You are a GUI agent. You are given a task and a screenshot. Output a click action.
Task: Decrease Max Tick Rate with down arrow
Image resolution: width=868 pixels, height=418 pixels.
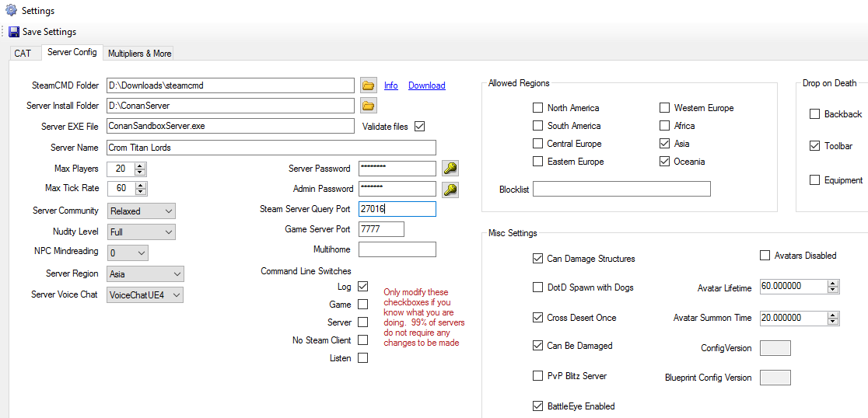pos(140,192)
